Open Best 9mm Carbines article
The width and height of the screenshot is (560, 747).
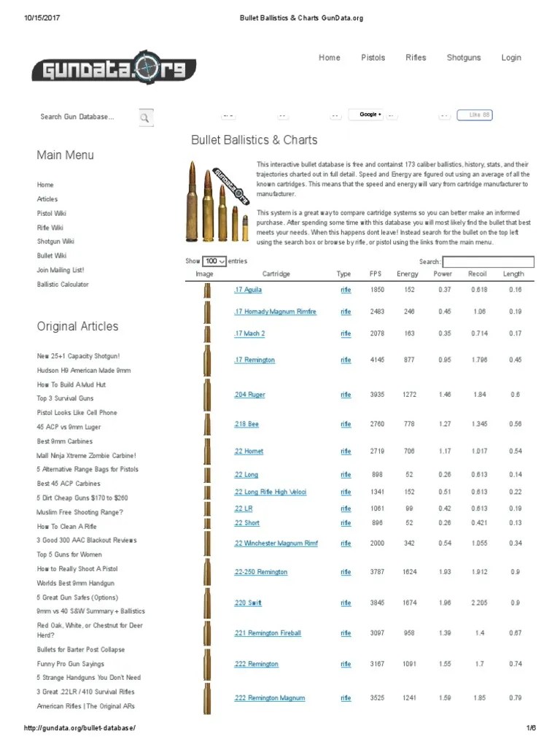tap(65, 441)
